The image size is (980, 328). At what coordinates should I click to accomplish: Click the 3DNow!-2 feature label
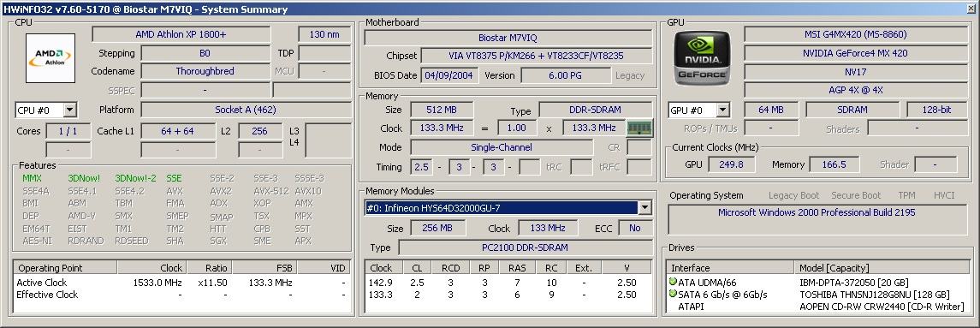135,178
